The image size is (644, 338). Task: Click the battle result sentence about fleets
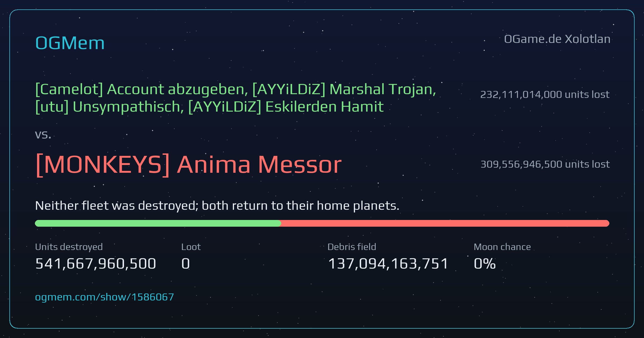click(217, 206)
